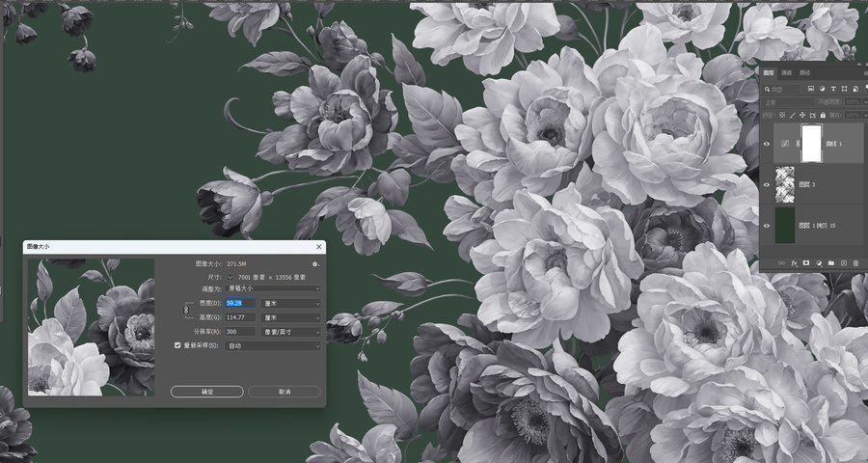Open the resample method 自动 dropdown
Viewport: 868px width, 463px height.
[x=274, y=346]
